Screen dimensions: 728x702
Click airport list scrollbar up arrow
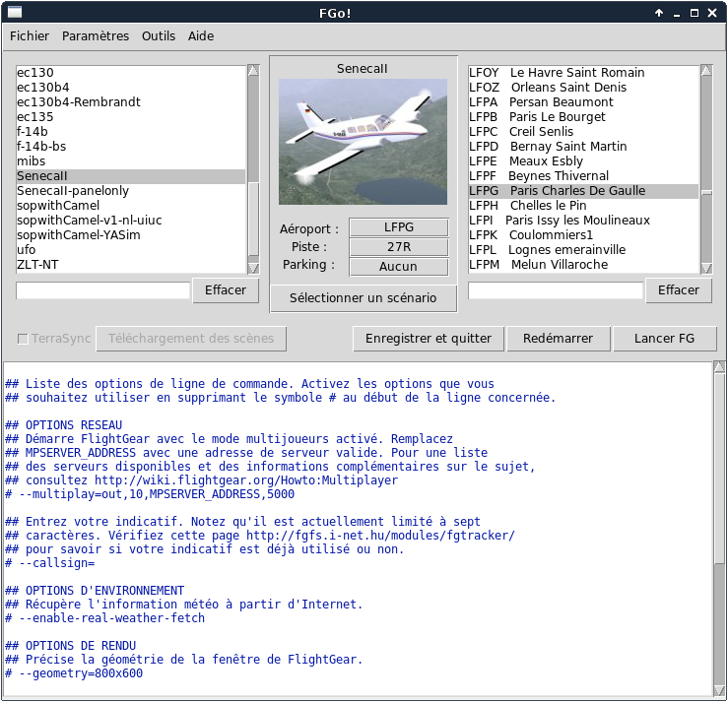pos(706,71)
